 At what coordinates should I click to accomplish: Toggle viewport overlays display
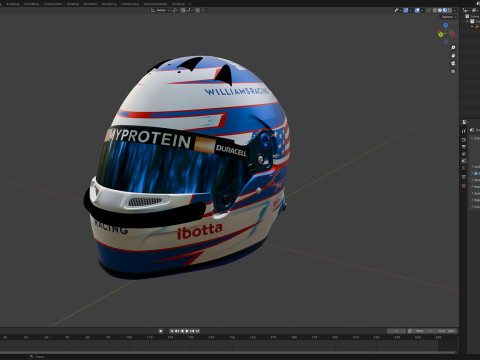click(417, 10)
